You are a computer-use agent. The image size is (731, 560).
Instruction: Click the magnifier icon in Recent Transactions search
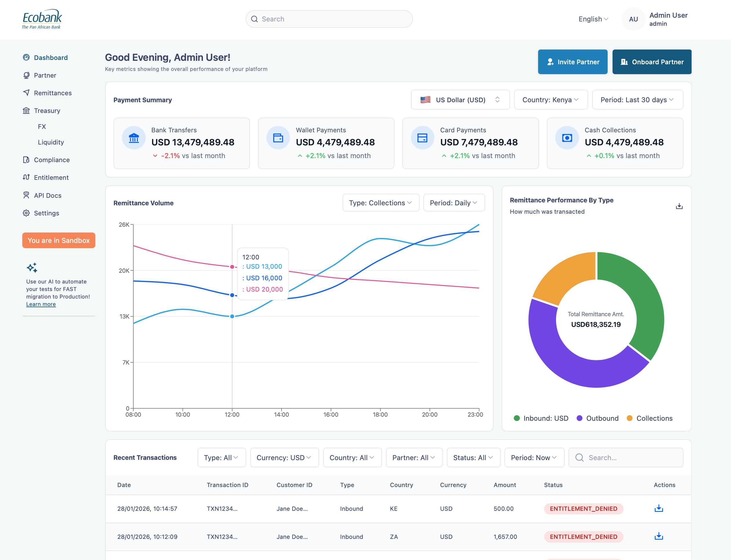click(579, 457)
